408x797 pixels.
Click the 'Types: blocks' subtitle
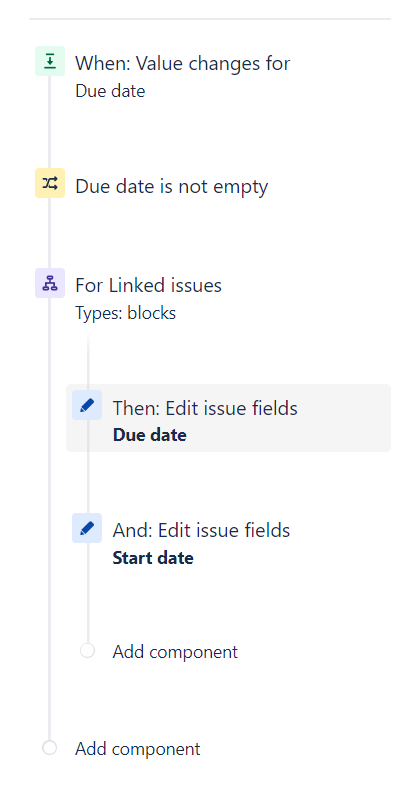coord(125,313)
